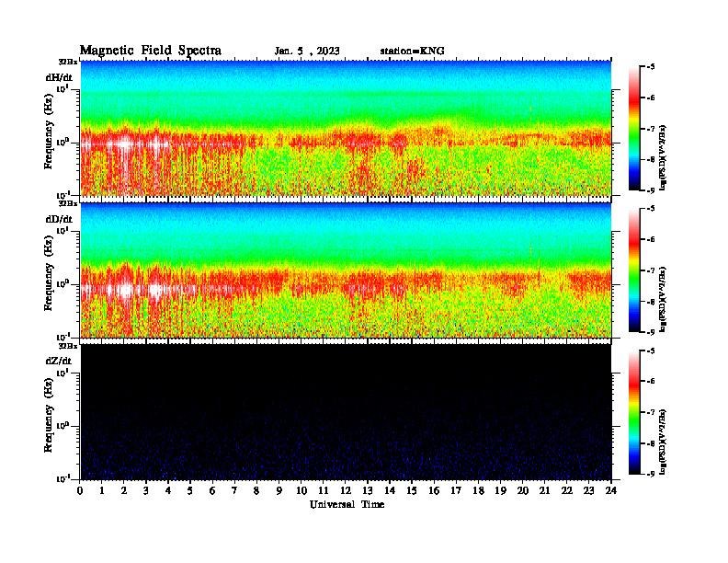Screen dimensions: 728x563
Task: Click the "Universal Time" axis label
Action: pos(347,504)
